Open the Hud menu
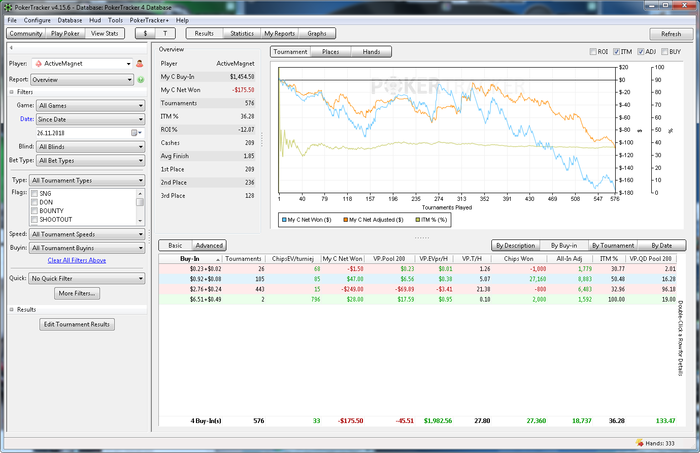This screenshot has width=700, height=453. pos(95,21)
